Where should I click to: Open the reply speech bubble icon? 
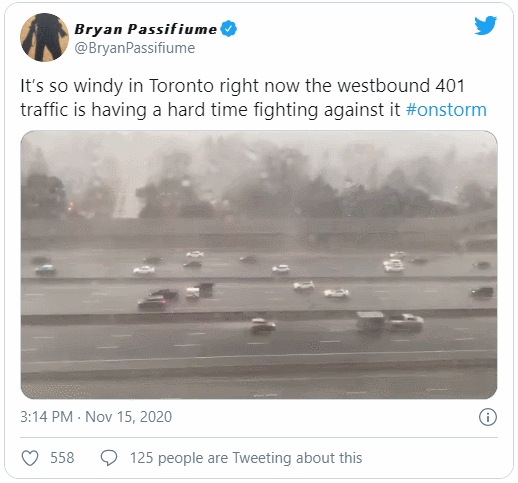tap(109, 458)
